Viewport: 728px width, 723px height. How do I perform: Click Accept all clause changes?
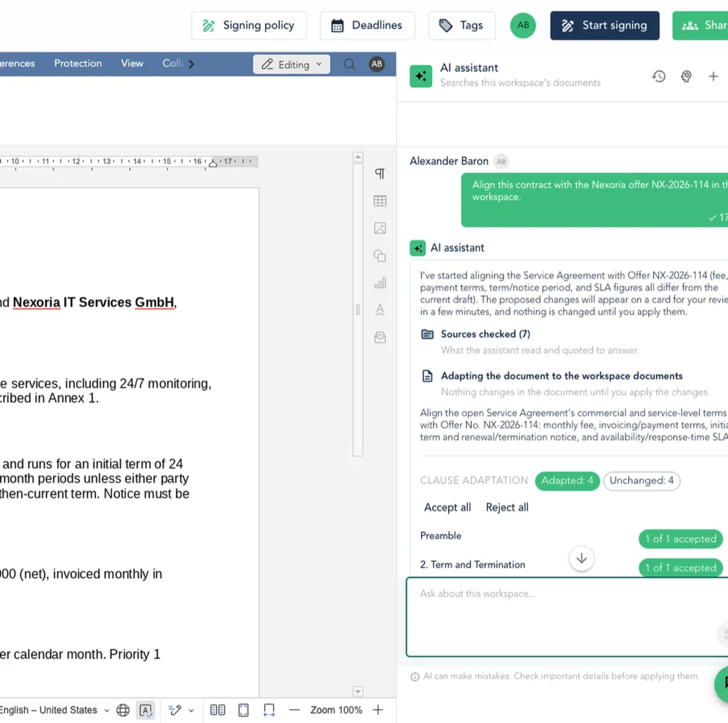point(447,508)
